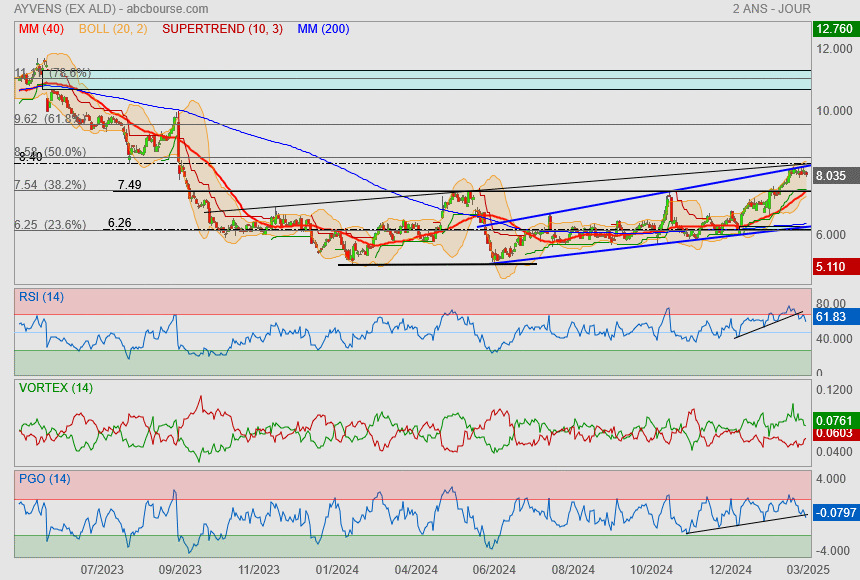Click the green Vortex value 0.0761 tag
This screenshot has width=860, height=580.
tap(834, 421)
